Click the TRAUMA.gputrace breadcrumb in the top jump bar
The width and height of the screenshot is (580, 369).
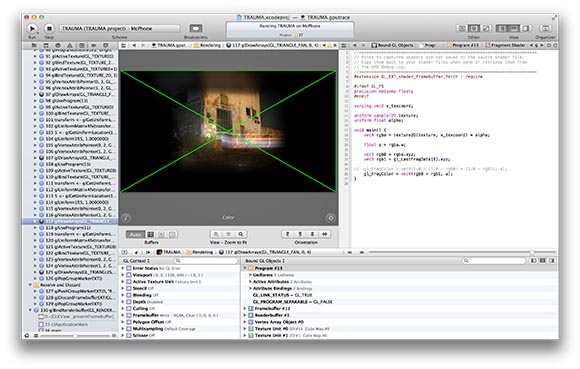tap(169, 45)
